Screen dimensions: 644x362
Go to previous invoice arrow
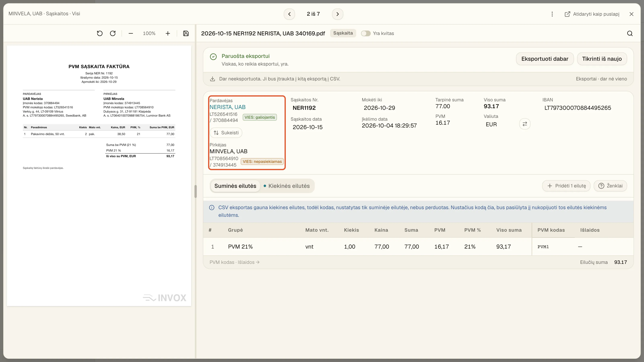point(289,14)
